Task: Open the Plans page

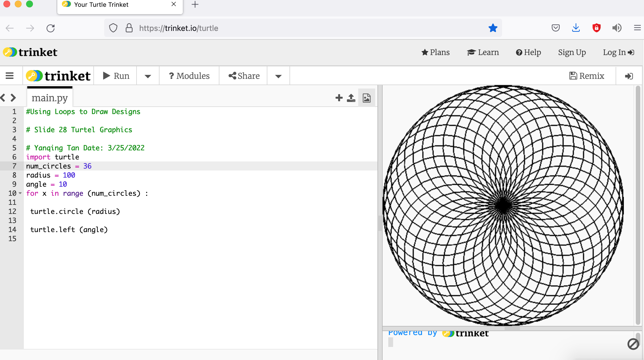Action: 436,52
